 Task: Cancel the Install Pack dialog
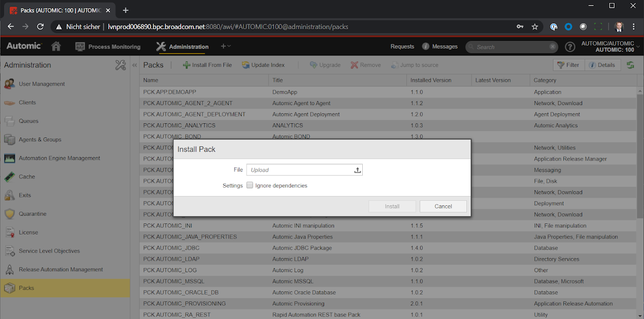coord(443,206)
